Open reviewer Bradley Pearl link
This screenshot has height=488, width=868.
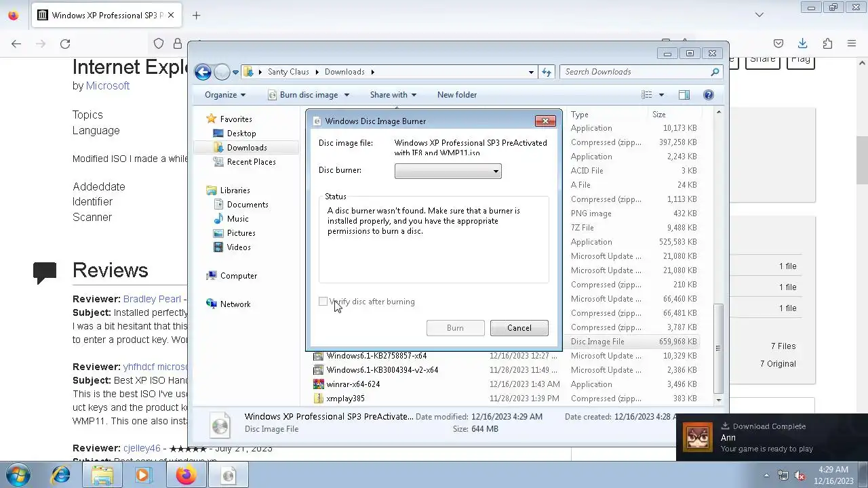click(152, 299)
